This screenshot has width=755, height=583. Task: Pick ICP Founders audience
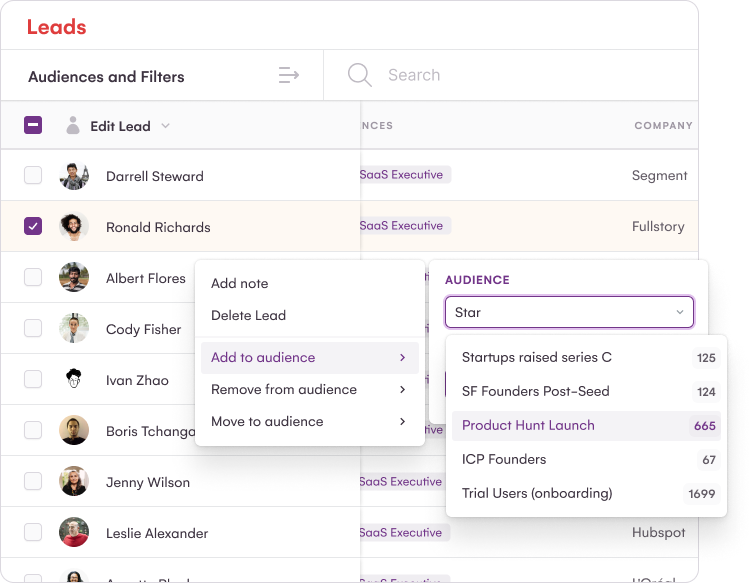586,459
